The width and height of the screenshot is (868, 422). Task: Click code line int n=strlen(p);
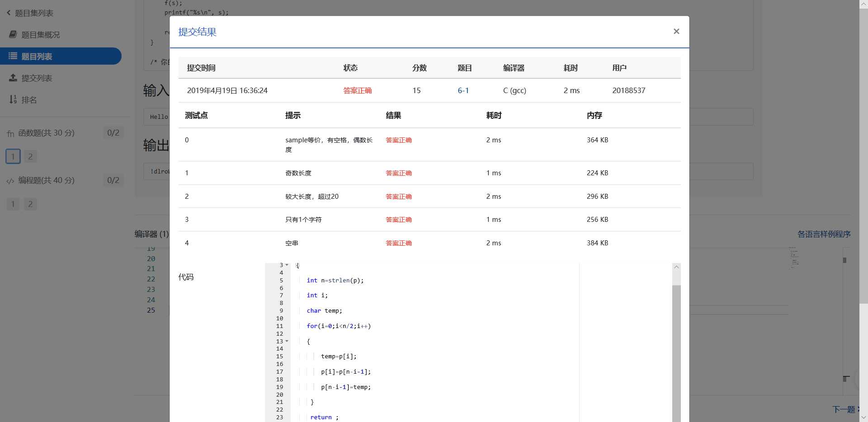(335, 280)
